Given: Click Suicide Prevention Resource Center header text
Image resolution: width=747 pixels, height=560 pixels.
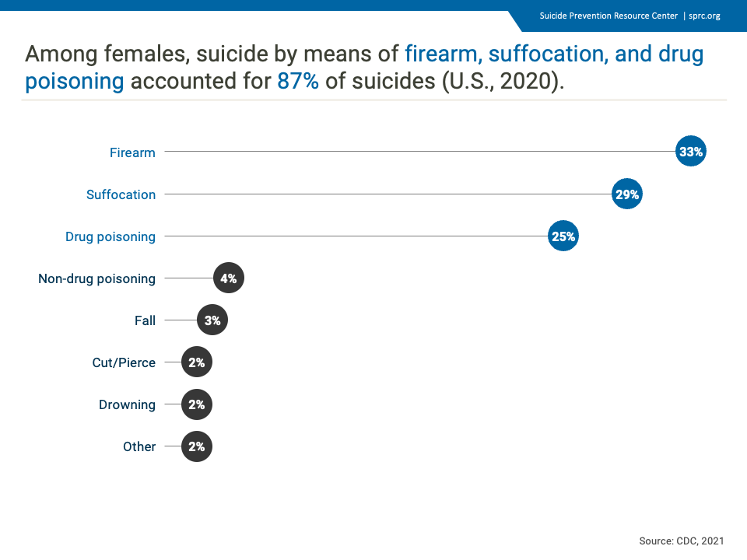Looking at the screenshot, I should tap(608, 16).
